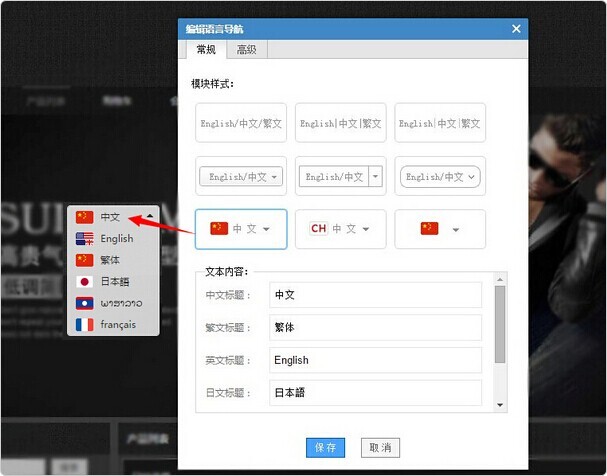
Task: Click the 英文标题 input field
Action: point(376,360)
